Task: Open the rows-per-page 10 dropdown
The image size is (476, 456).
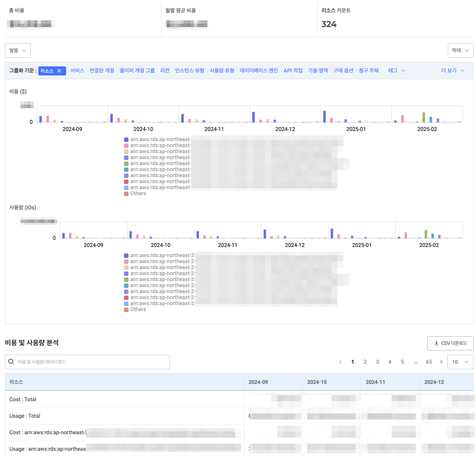Action: (x=460, y=362)
